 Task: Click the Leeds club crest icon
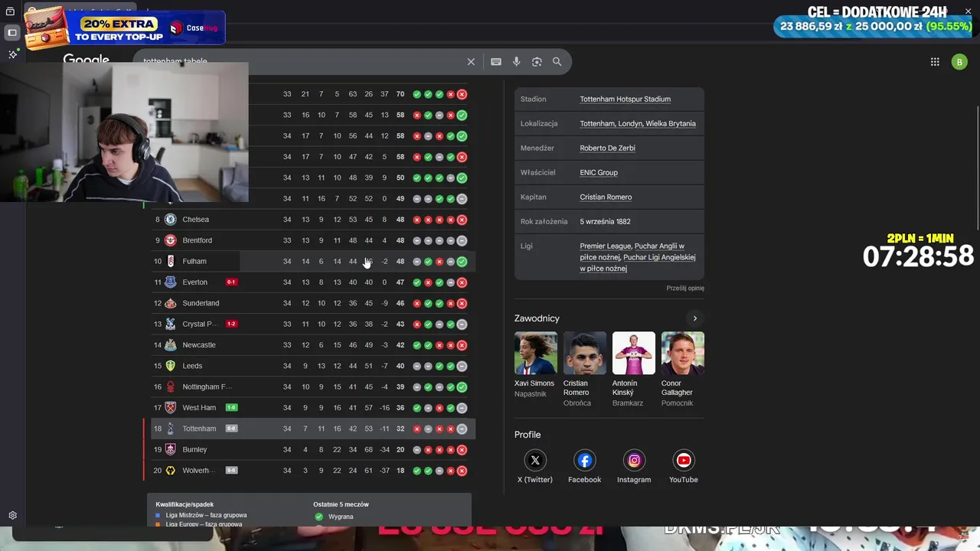171,366
